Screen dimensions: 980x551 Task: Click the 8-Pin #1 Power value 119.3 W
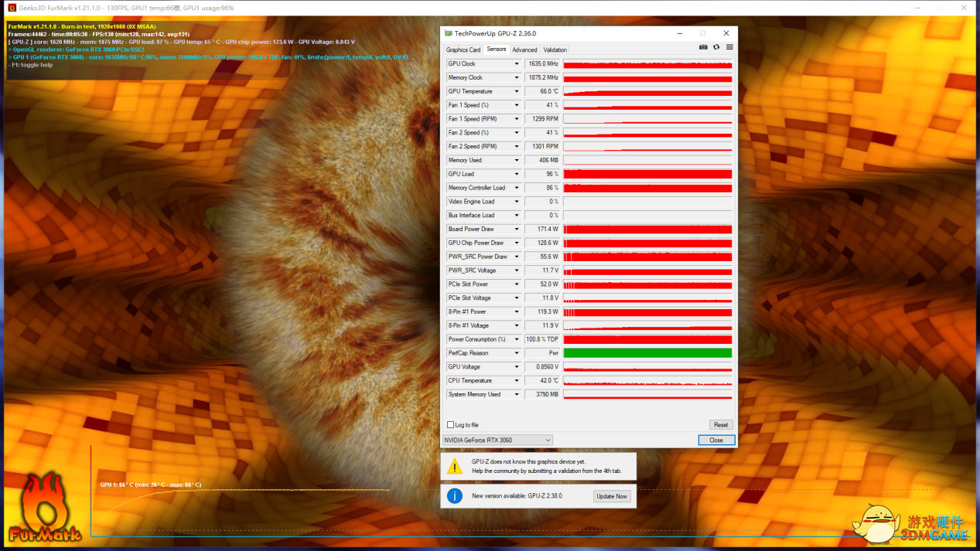(542, 312)
